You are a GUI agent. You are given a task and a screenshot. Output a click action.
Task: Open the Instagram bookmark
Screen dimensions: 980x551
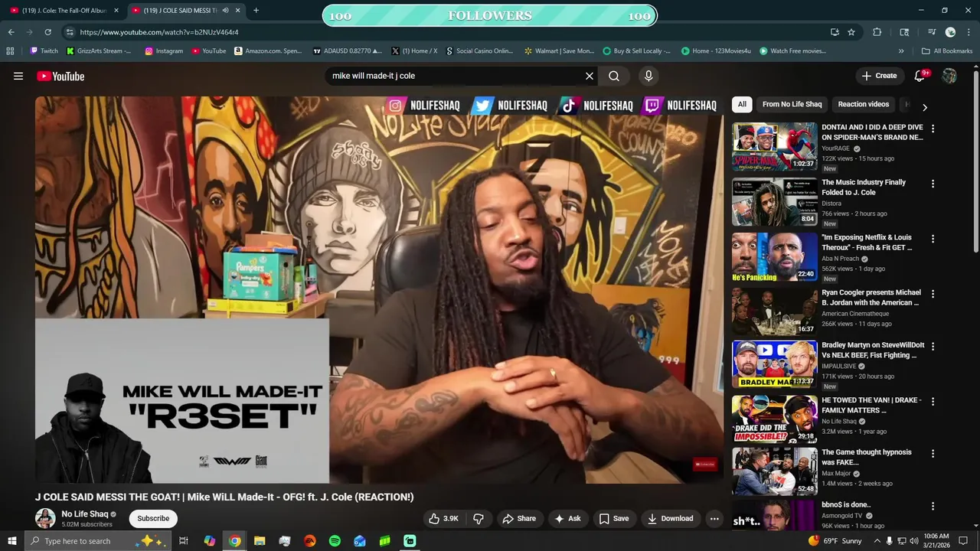(163, 51)
